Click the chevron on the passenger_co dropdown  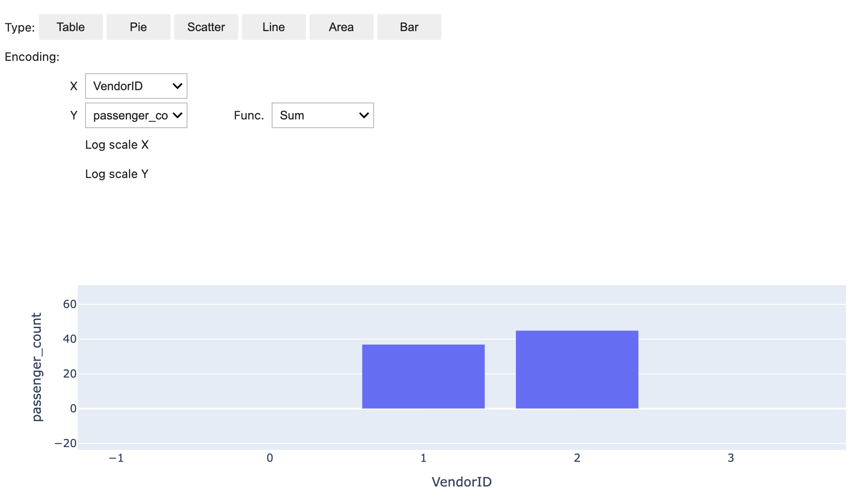coord(177,115)
